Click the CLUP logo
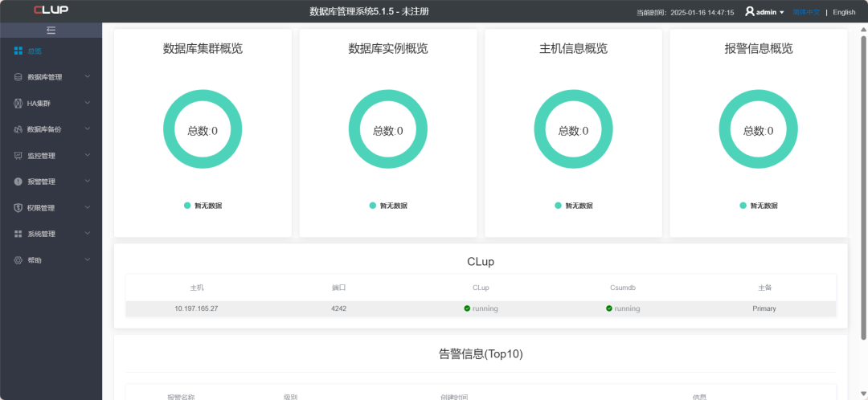 [x=51, y=10]
